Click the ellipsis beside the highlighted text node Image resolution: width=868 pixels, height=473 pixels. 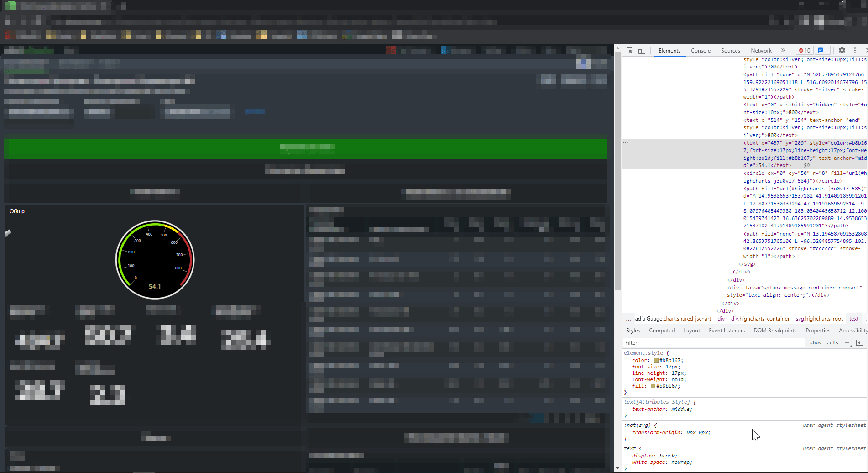tap(626, 142)
